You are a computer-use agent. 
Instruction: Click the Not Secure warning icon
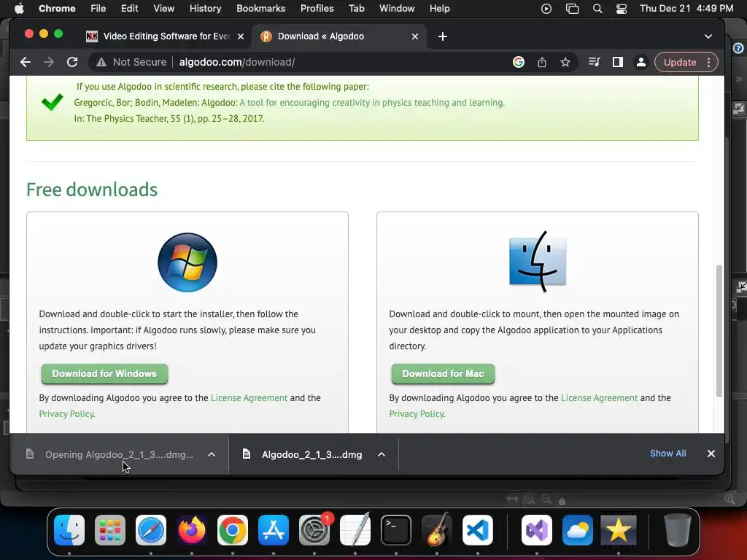click(101, 62)
